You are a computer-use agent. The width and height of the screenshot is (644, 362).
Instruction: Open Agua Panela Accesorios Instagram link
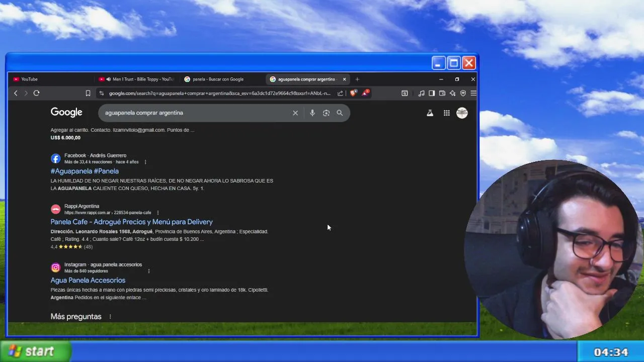pyautogui.click(x=88, y=280)
